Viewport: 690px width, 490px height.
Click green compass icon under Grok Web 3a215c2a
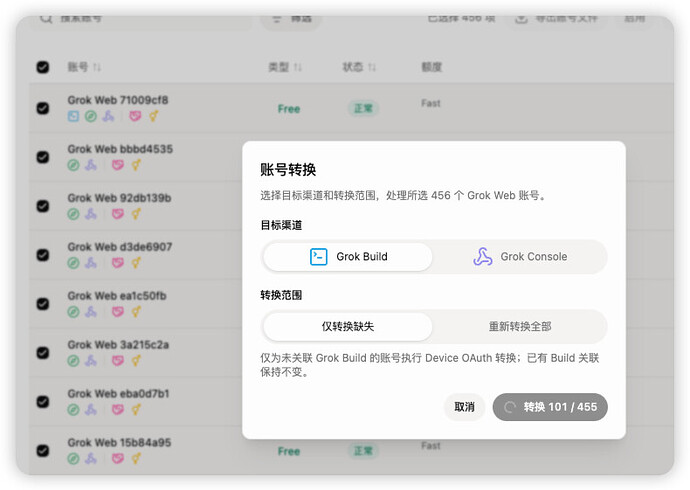(x=73, y=361)
